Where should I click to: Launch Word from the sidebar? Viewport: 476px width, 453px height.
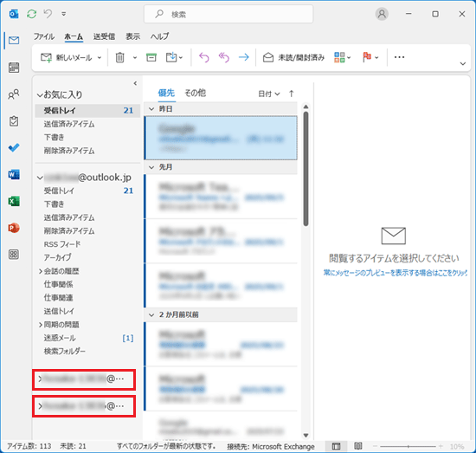(x=14, y=174)
